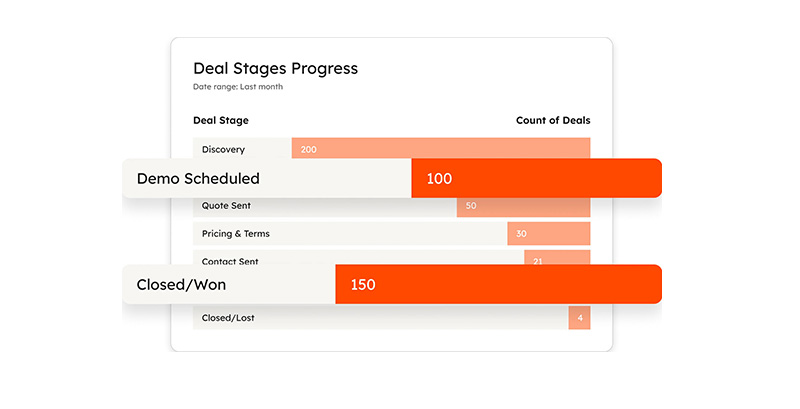Select the Contact Sent stage label
800x409 pixels.
tap(230, 261)
